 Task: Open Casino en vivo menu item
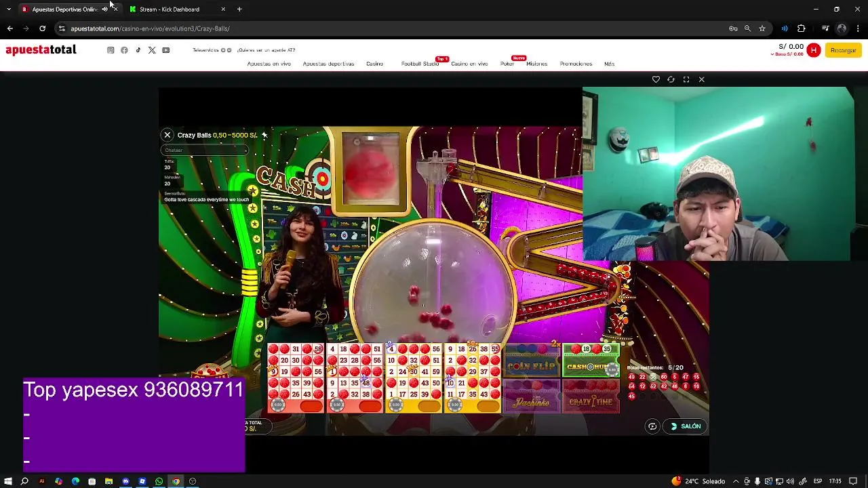[469, 64]
